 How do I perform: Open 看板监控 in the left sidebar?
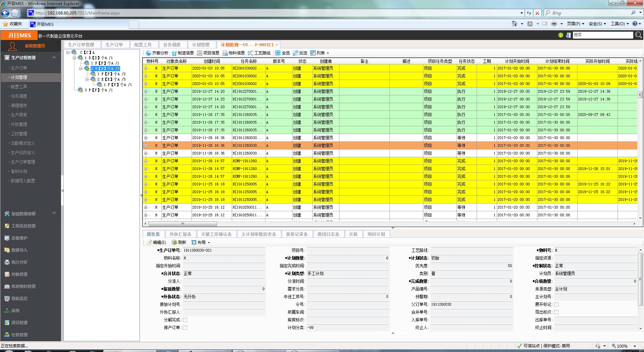[17, 298]
